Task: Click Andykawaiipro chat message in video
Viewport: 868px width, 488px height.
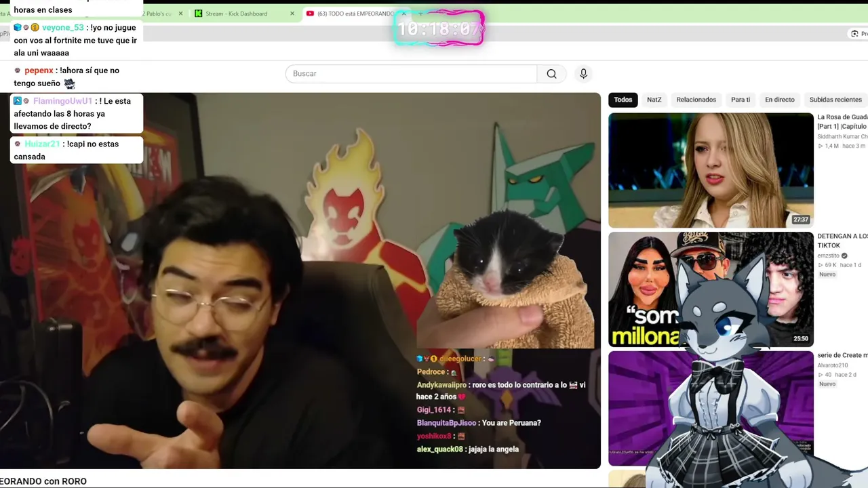Action: click(501, 391)
